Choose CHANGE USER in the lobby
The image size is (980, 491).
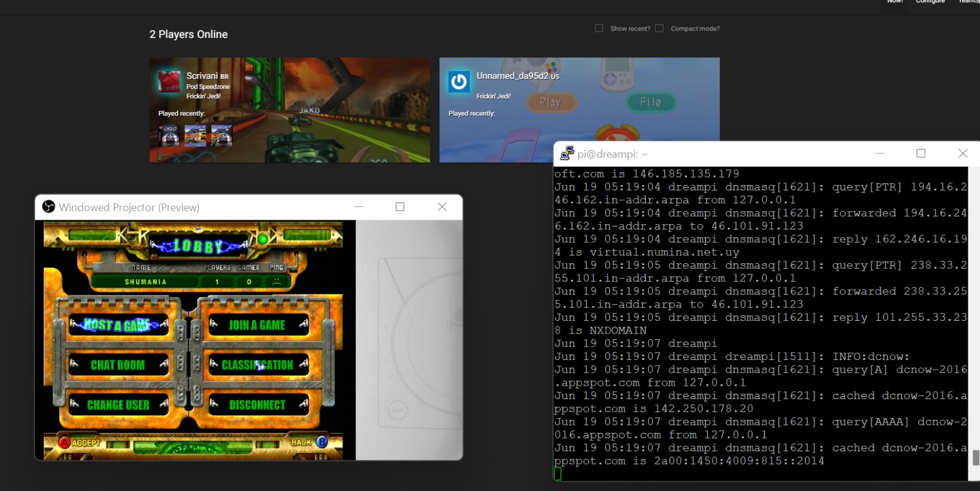coord(118,405)
